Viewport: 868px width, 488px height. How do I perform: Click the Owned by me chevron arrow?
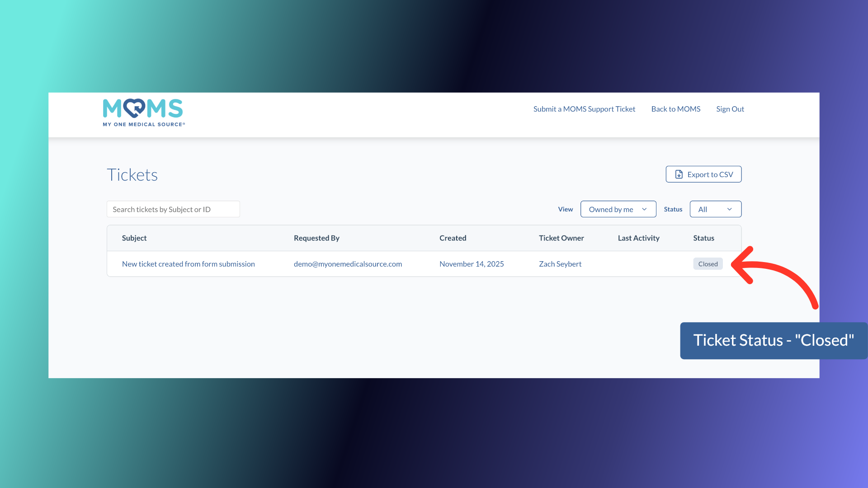coord(644,209)
